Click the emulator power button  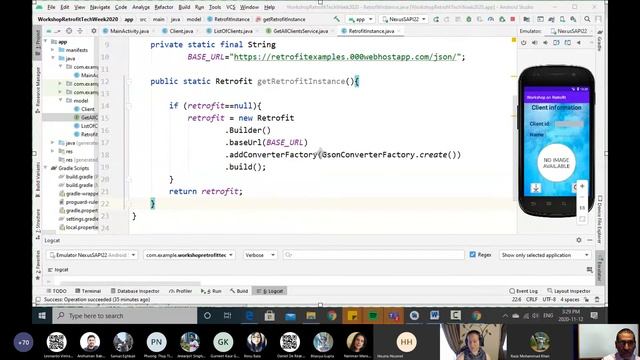(523, 42)
